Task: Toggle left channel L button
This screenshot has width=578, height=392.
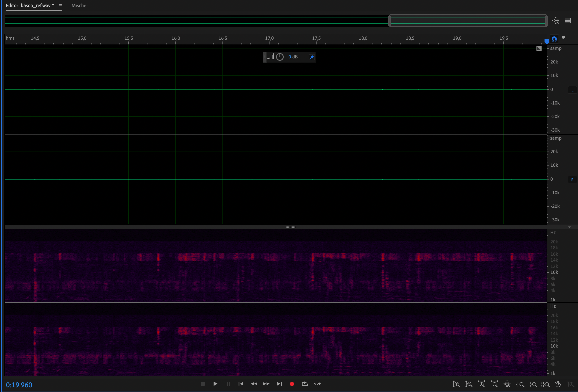Action: point(572,90)
